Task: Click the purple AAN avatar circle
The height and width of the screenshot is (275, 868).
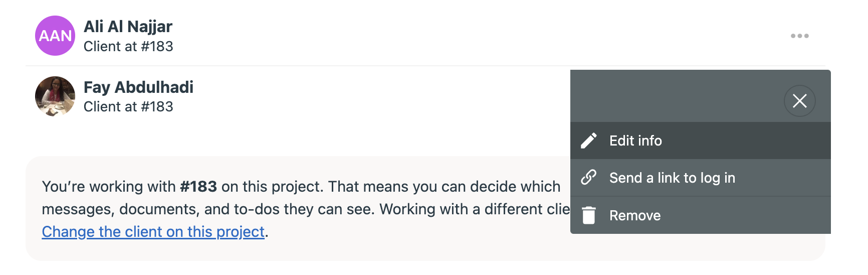Action: [x=55, y=36]
